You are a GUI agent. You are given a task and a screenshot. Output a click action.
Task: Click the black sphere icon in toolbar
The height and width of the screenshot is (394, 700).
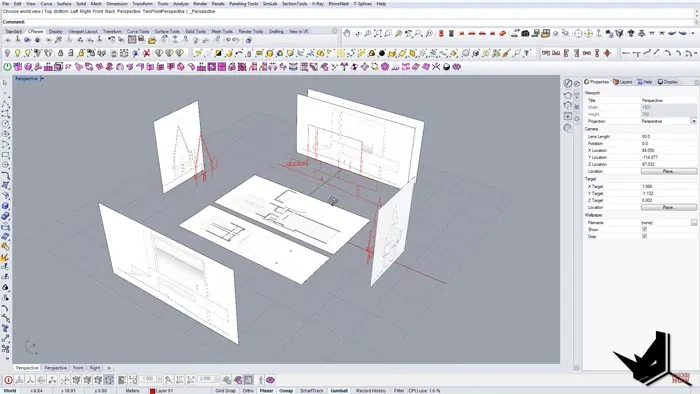[382, 53]
